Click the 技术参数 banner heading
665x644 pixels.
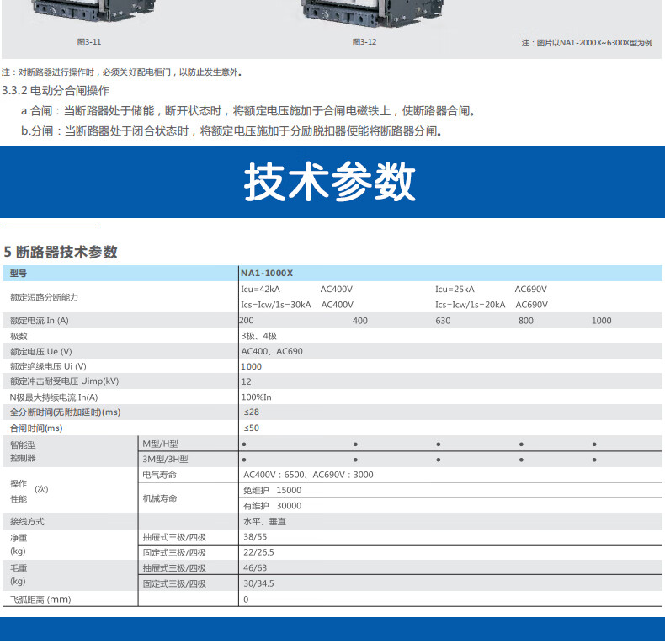coord(331,182)
